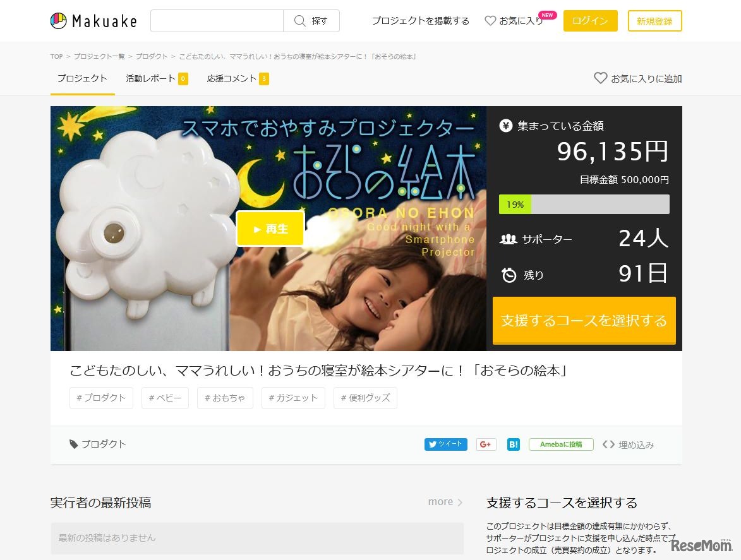Screen dimensions: 741x560
Task: Click 埋め込み embed link
Action: click(629, 445)
